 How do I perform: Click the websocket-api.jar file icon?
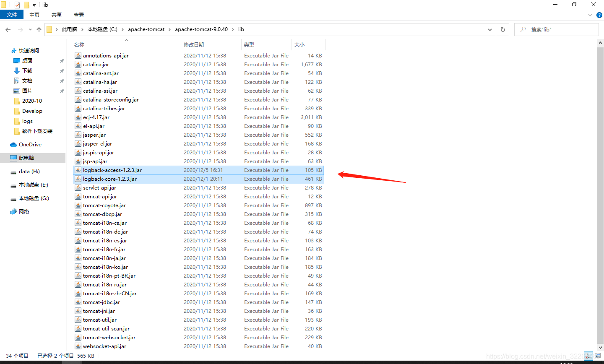tap(78, 346)
